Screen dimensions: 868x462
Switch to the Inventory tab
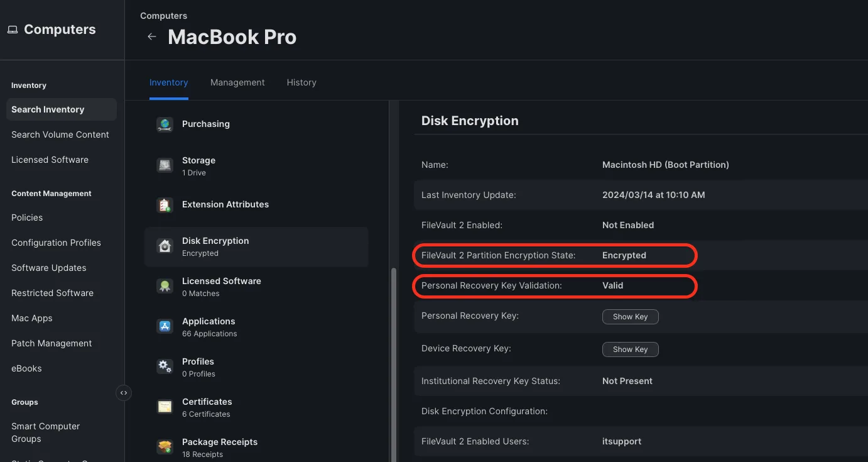(x=168, y=82)
